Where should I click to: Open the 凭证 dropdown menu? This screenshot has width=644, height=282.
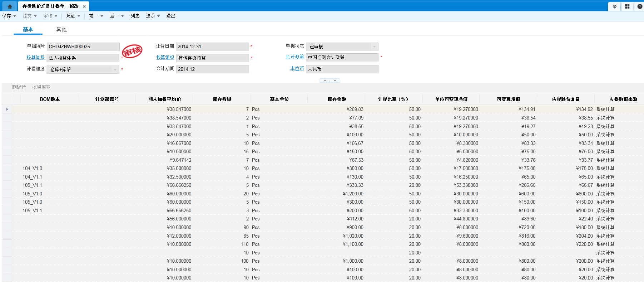[x=73, y=16]
